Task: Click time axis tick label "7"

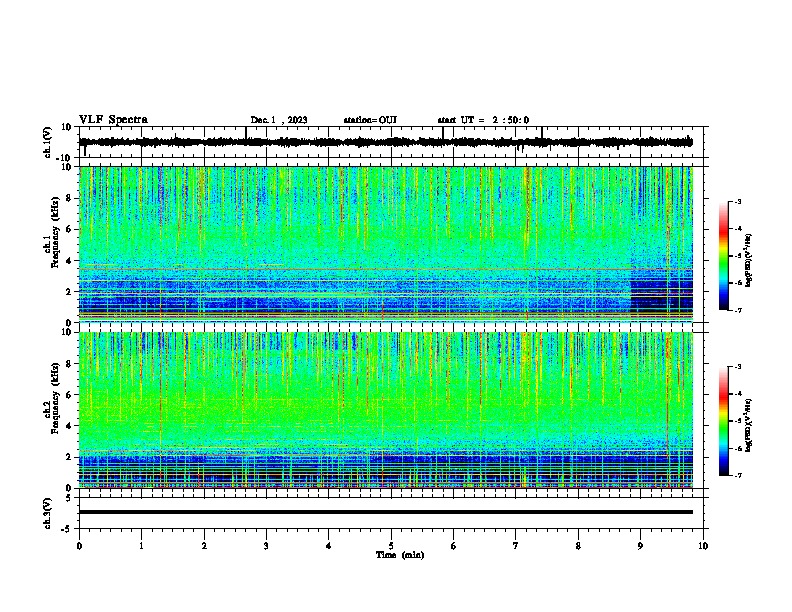Action: click(x=516, y=546)
